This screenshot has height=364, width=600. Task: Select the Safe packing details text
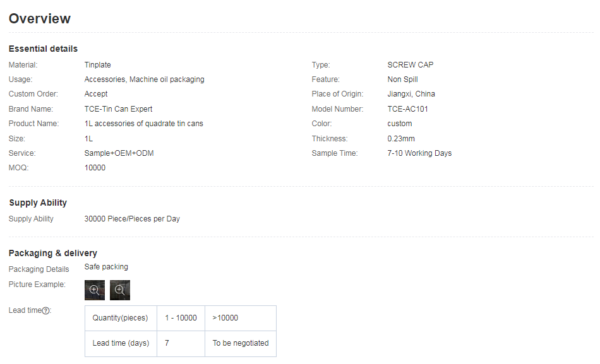click(x=106, y=267)
